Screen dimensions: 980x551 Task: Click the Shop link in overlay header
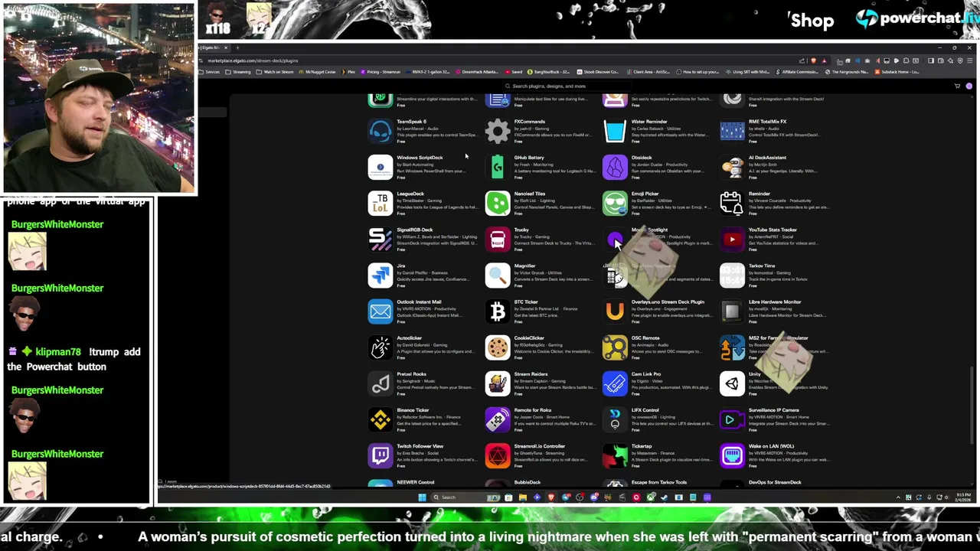pos(812,21)
